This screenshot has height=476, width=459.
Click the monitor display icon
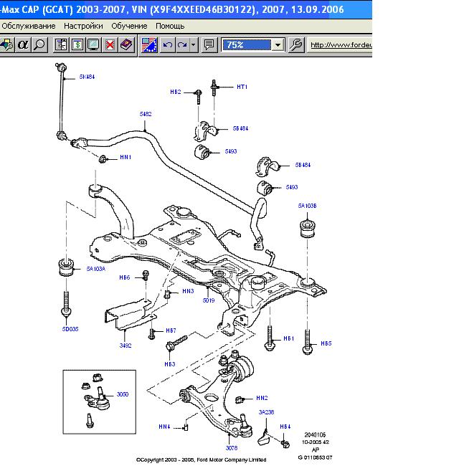pyautogui.click(x=93, y=45)
